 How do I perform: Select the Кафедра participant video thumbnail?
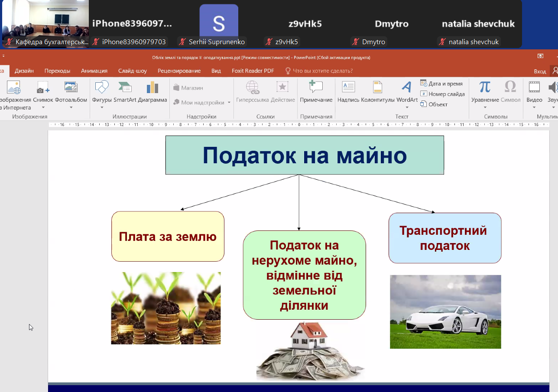[45, 24]
